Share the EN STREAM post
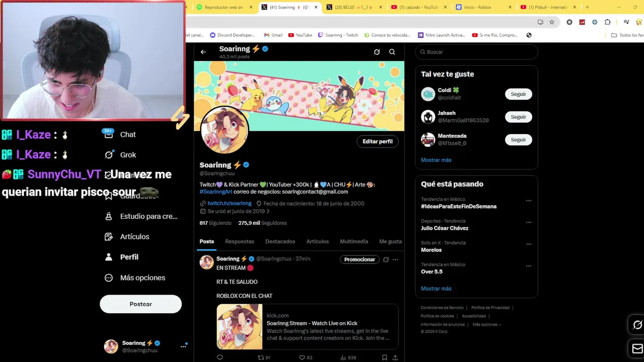Image resolution: width=644 pixels, height=362 pixels. point(395,357)
